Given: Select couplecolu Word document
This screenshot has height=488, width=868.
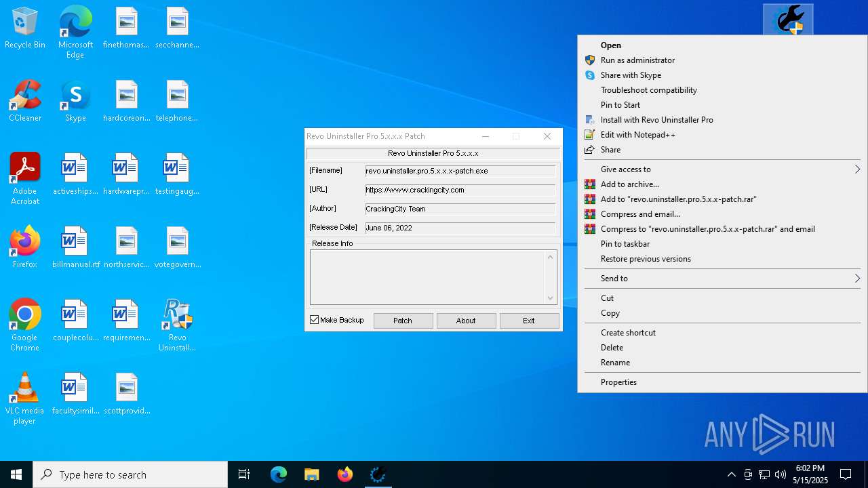Looking at the screenshot, I should 75,321.
